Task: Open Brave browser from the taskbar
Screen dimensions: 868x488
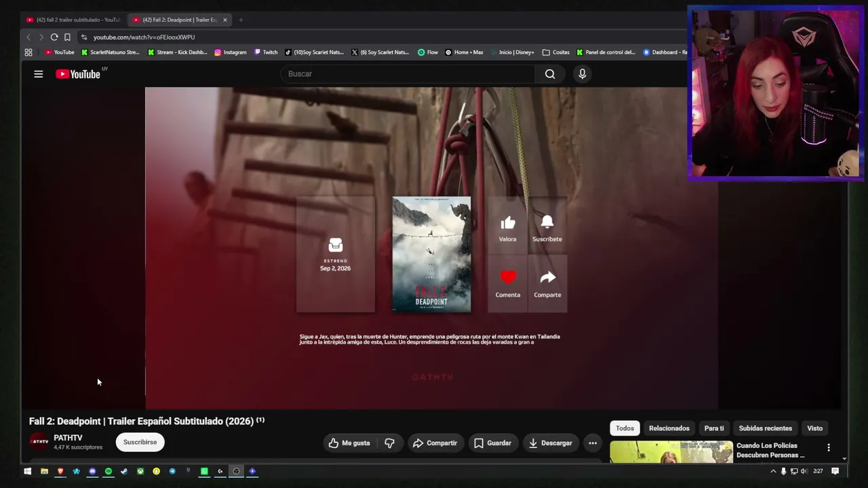Action: 60,471
